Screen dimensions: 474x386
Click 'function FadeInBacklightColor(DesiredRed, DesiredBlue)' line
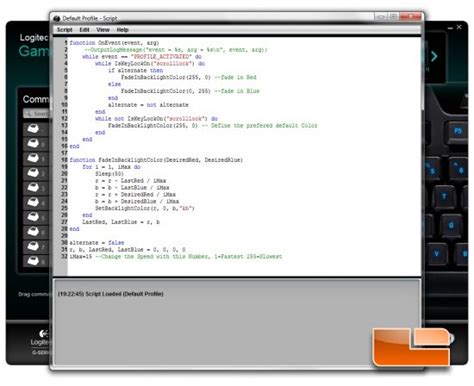point(156,160)
